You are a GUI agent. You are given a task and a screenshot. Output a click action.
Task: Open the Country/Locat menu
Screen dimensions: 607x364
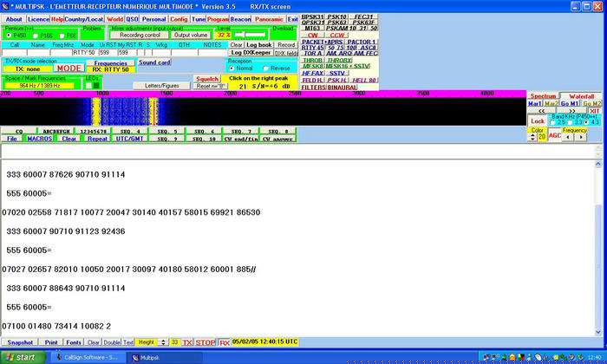click(x=83, y=19)
